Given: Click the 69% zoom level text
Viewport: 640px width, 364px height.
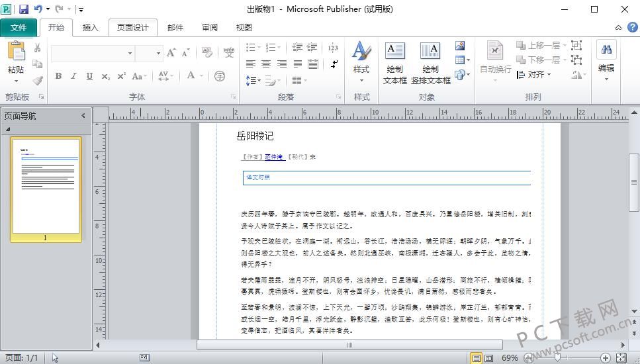Looking at the screenshot, I should pyautogui.click(x=510, y=358).
